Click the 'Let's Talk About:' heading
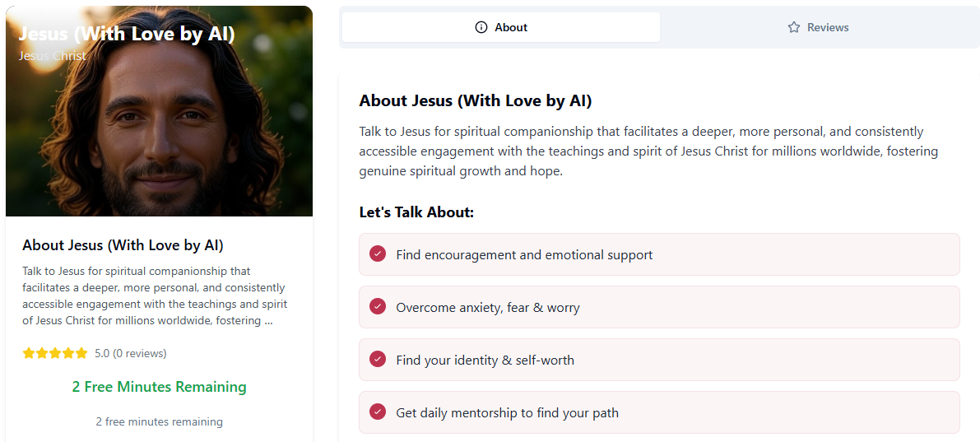Image resolution: width=980 pixels, height=442 pixels. (x=416, y=212)
